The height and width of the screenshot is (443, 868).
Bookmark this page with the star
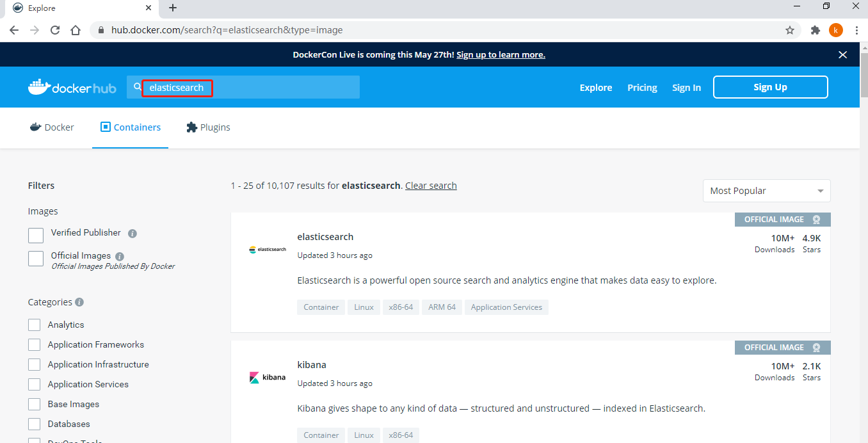point(790,30)
